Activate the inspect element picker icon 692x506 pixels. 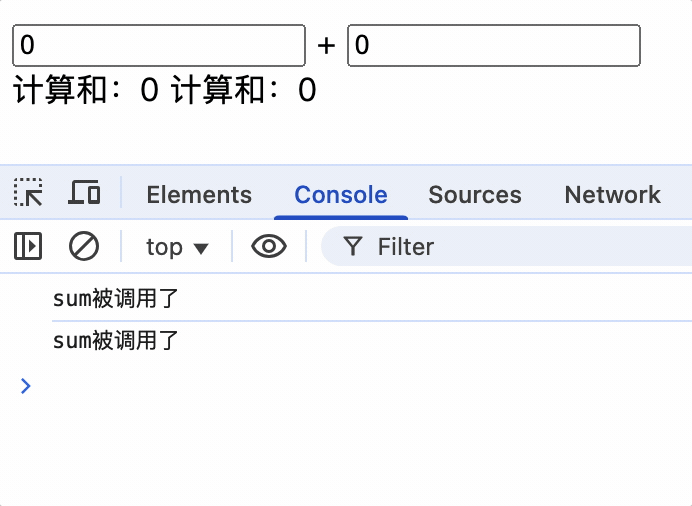coord(28,192)
